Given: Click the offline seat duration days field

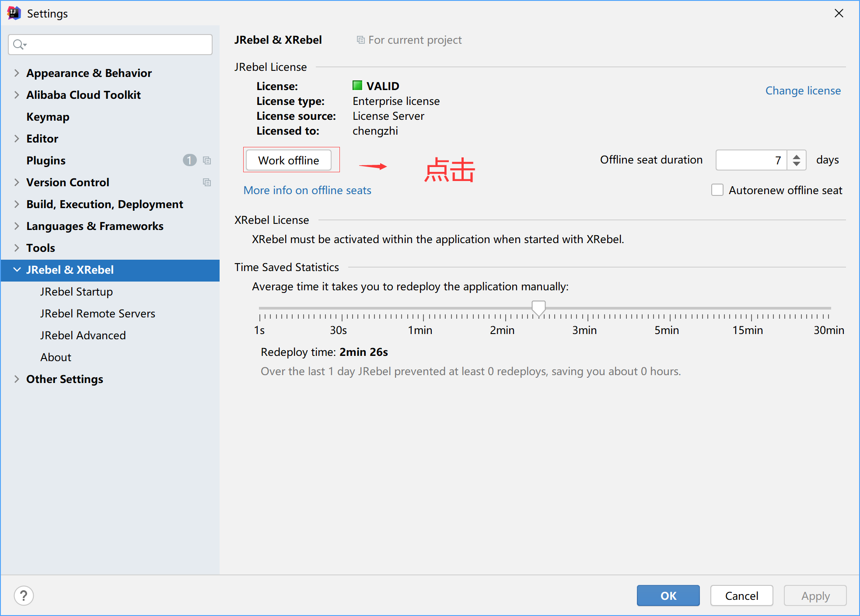Looking at the screenshot, I should pyautogui.click(x=751, y=160).
